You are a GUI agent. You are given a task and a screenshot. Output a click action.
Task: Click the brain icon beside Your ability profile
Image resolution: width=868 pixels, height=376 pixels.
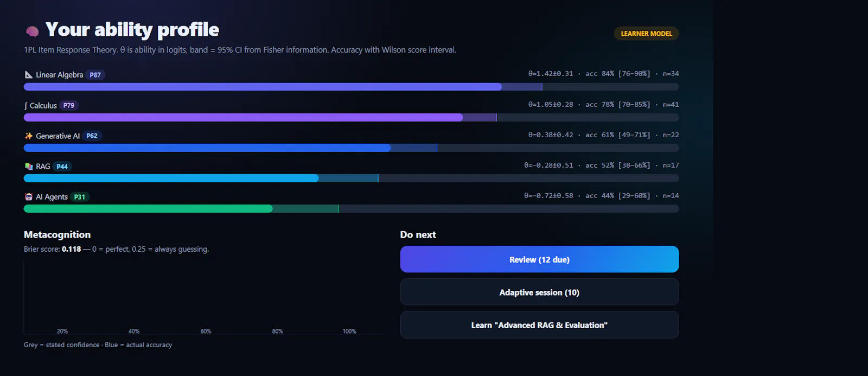click(x=32, y=31)
